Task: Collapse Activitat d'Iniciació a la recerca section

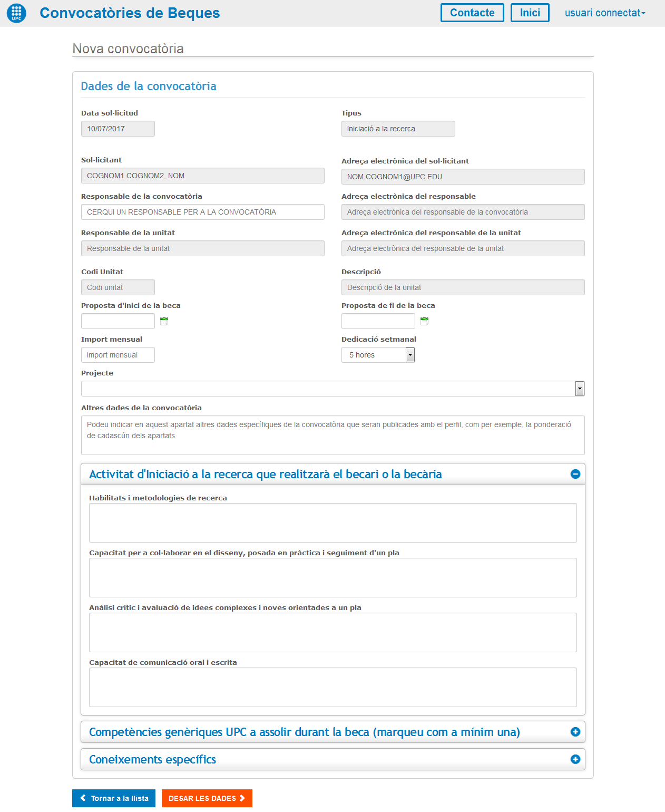Action: pyautogui.click(x=575, y=474)
